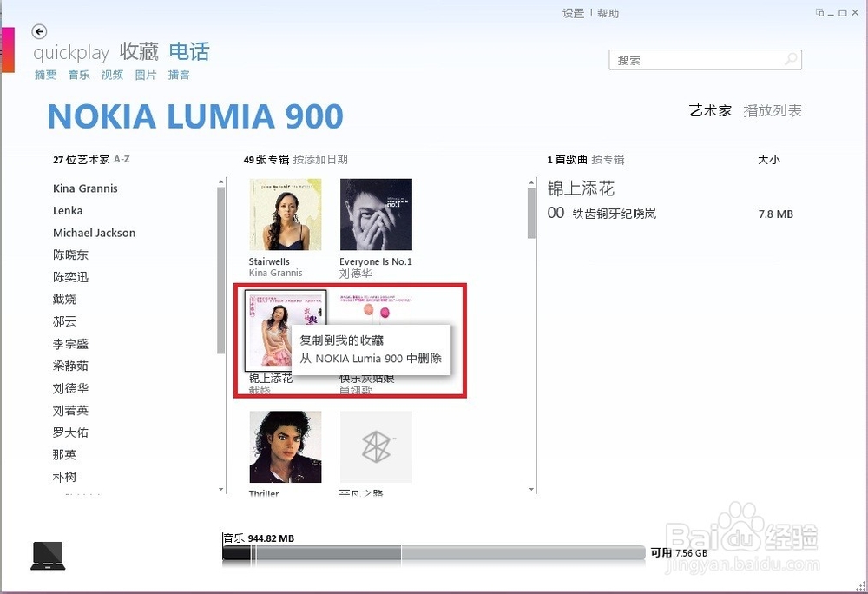Screen dimensions: 868x594
Task: Select artist 戴娆 in list
Action: point(64,299)
